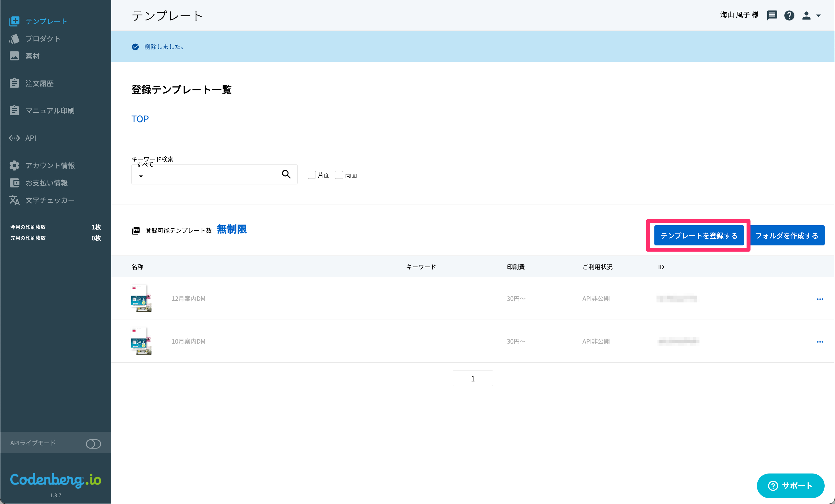The image size is (835, 504).
Task: Toggle the APIライブモード switch
Action: 93,444
